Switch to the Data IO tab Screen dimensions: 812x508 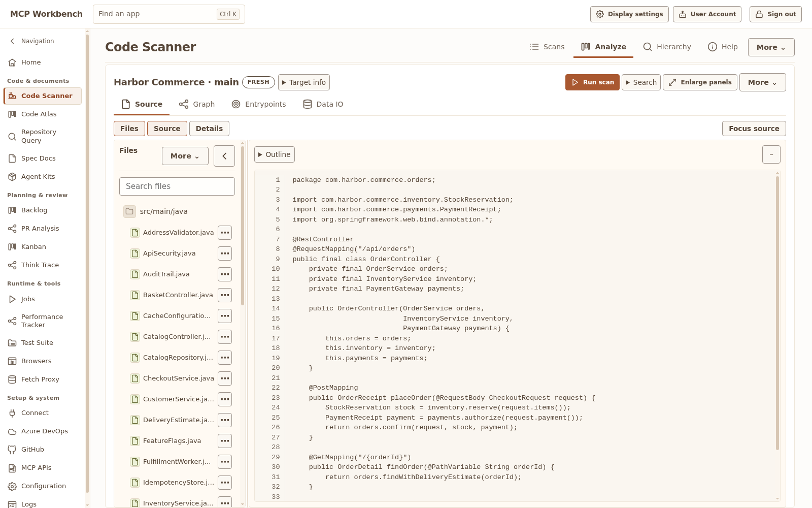[x=323, y=104]
